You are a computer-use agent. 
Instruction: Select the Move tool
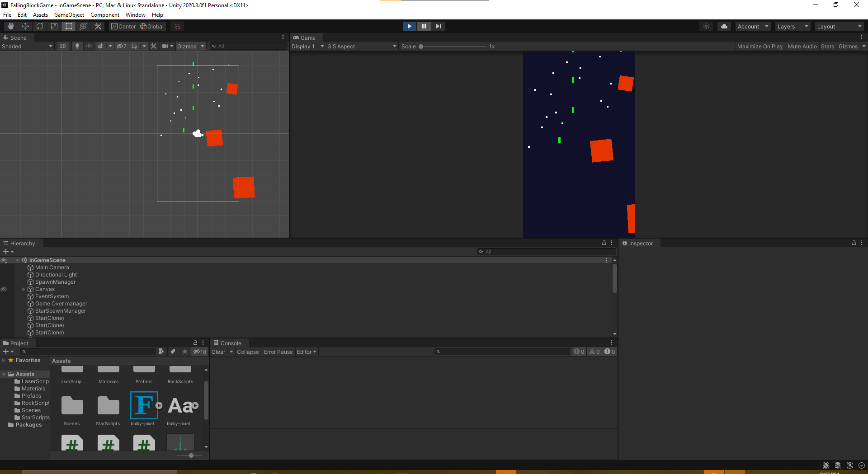(x=25, y=26)
